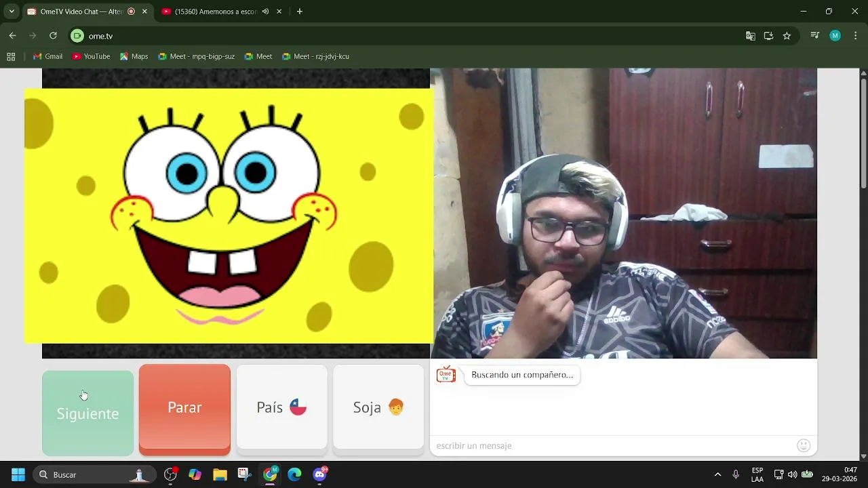Show hidden system tray icons
The image size is (868, 488).
point(717,474)
